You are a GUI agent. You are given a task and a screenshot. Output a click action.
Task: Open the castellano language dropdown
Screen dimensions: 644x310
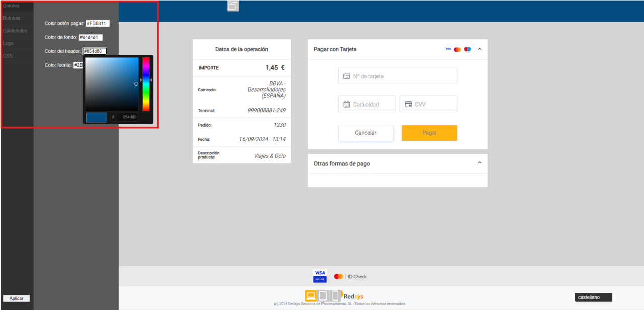click(593, 297)
